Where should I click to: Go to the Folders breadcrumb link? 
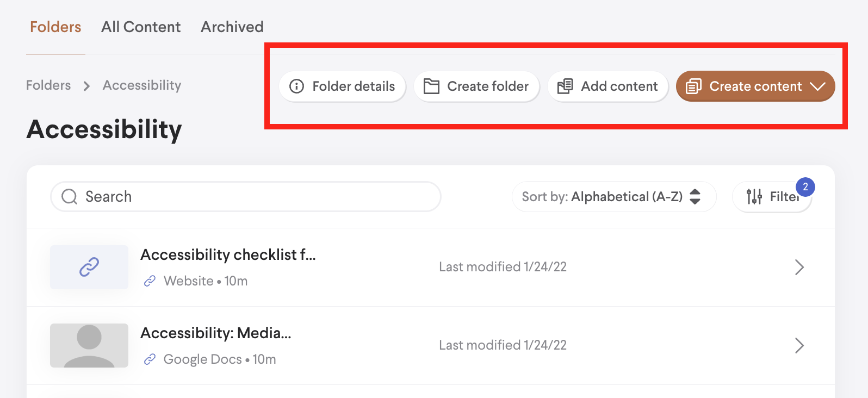click(48, 85)
